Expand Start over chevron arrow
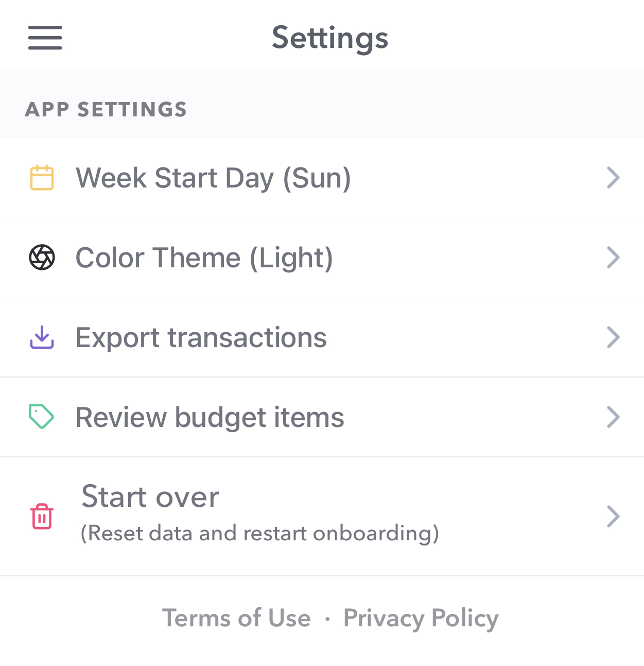This screenshot has width=644, height=666. click(x=613, y=516)
